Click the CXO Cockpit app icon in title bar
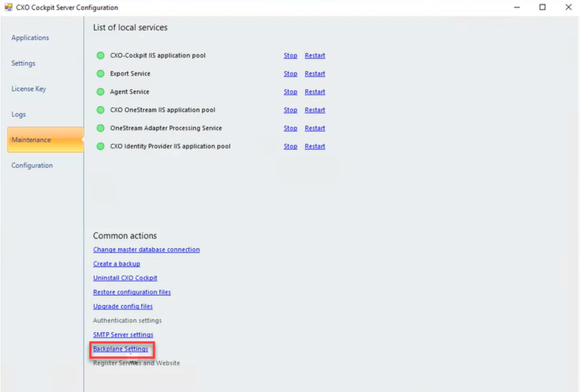 [8, 7]
